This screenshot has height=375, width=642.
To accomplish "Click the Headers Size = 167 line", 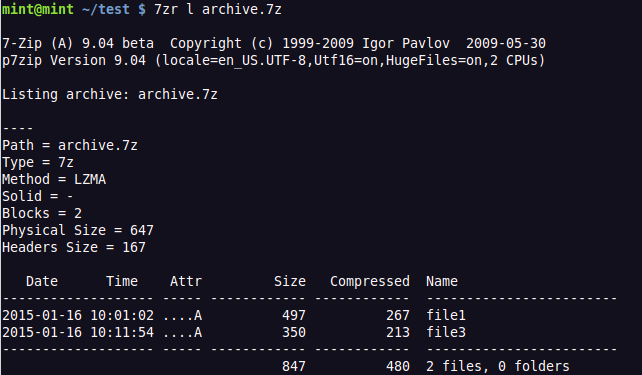I will pos(74,247).
